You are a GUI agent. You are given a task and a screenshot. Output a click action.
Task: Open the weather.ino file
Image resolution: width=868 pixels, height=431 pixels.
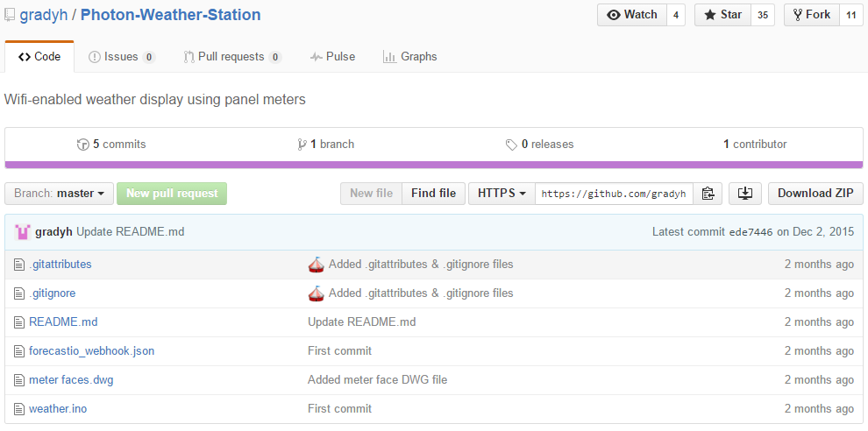[x=58, y=409]
